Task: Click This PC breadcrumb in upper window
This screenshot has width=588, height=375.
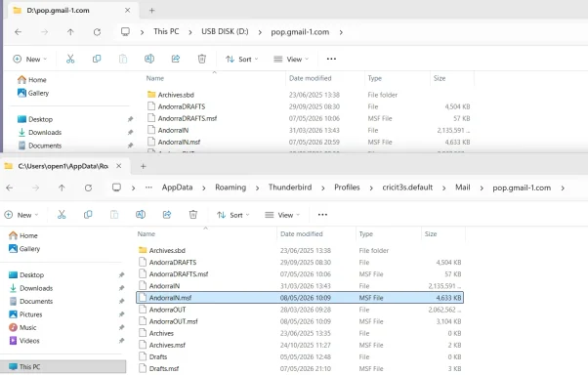Action: [166, 32]
